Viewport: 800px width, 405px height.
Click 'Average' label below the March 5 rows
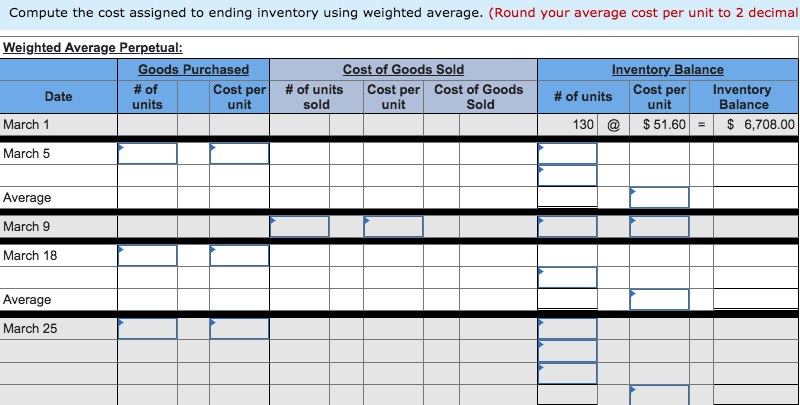(27, 197)
